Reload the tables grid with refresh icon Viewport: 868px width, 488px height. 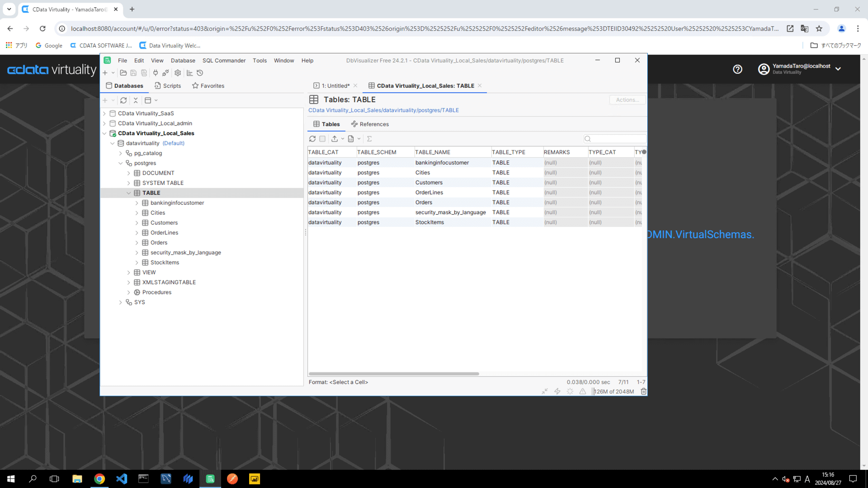[312, 139]
